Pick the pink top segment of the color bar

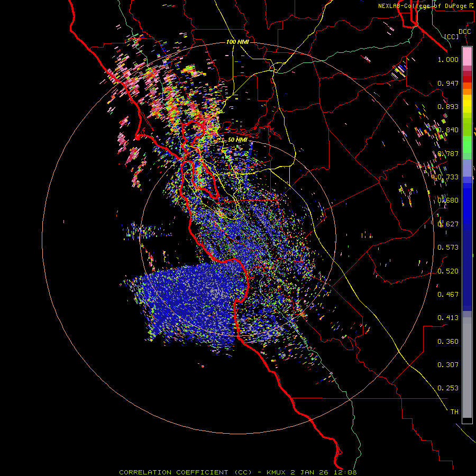[467, 56]
